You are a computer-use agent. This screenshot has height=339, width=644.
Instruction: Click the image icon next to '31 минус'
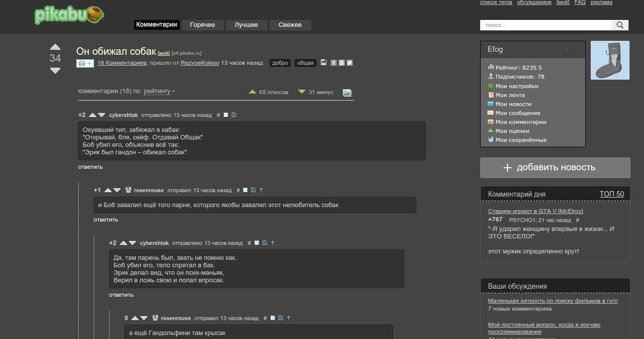[x=347, y=93]
